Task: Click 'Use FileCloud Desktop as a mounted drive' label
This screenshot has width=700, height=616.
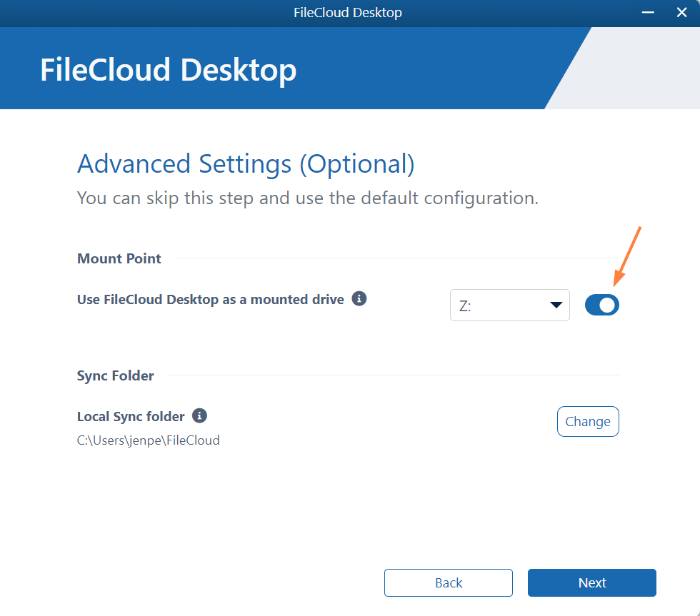Action: (x=210, y=299)
